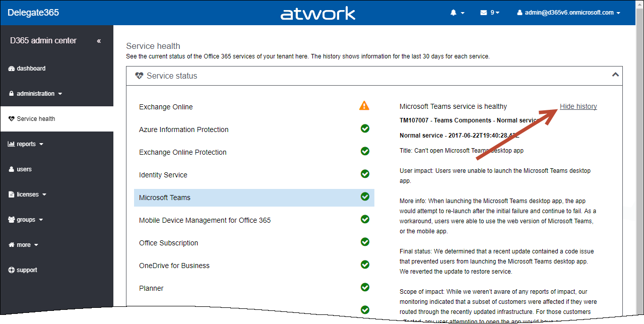
Task: Select OneDrive for Business row
Action: click(254, 266)
